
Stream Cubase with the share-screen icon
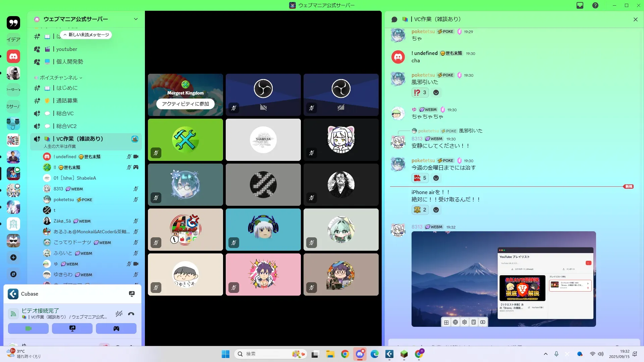[132, 294]
